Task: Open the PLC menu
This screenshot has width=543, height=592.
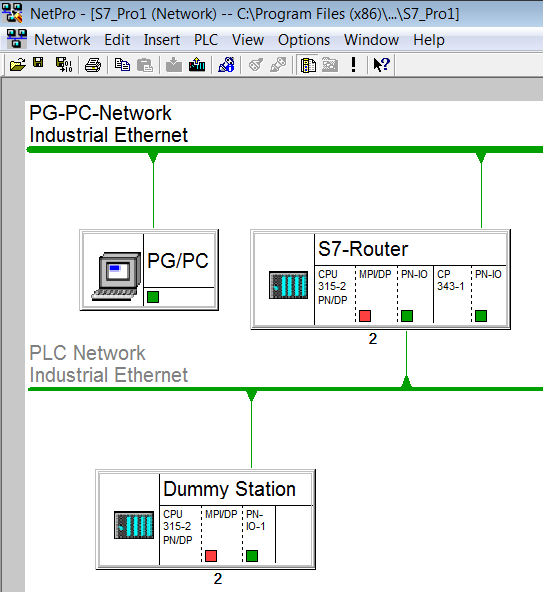Action: coord(206,40)
